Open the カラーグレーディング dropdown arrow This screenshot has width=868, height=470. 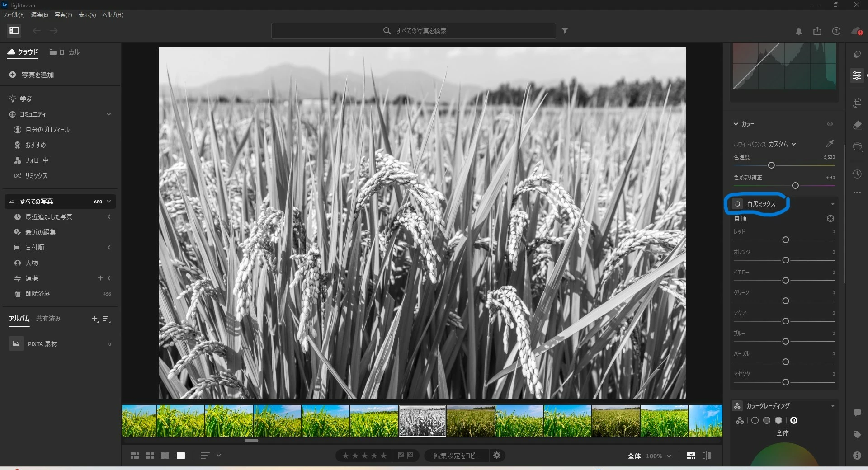tap(833, 406)
